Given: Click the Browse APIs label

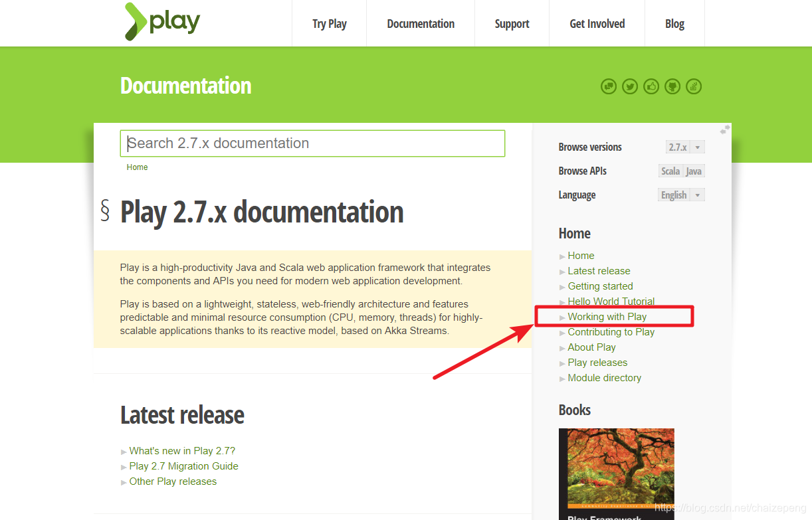Looking at the screenshot, I should pyautogui.click(x=582, y=171).
